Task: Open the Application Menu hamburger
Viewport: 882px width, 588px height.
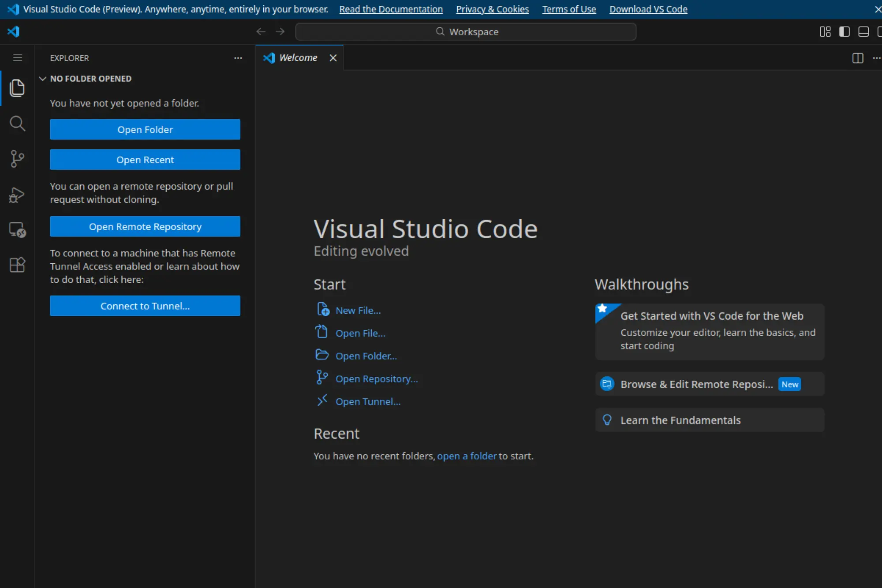Action: 17,58
